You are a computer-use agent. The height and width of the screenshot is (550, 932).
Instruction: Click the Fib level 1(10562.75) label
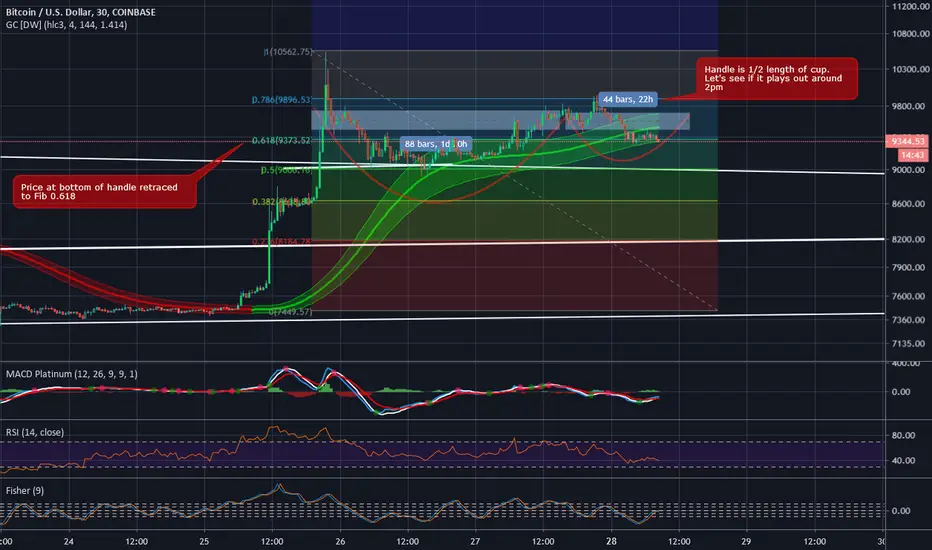pos(288,52)
